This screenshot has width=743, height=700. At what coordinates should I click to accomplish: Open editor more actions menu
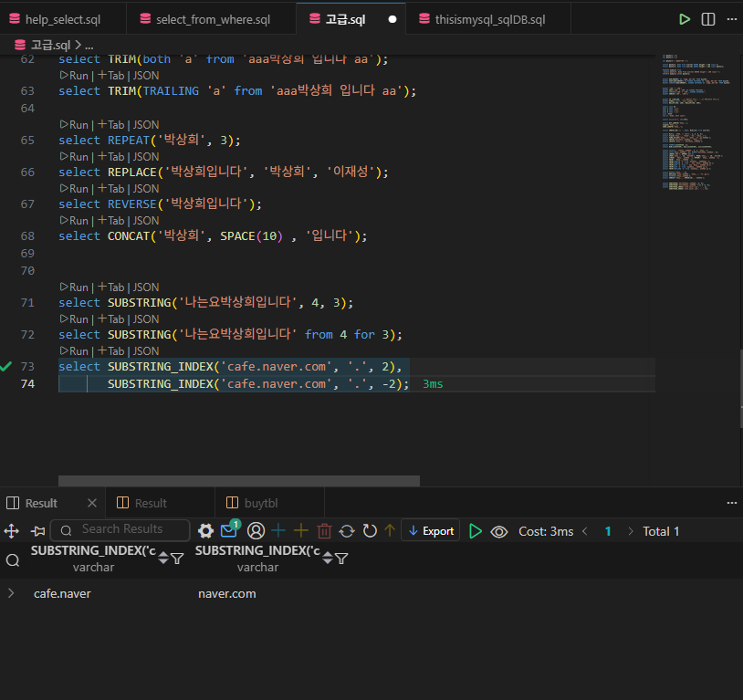point(732,19)
